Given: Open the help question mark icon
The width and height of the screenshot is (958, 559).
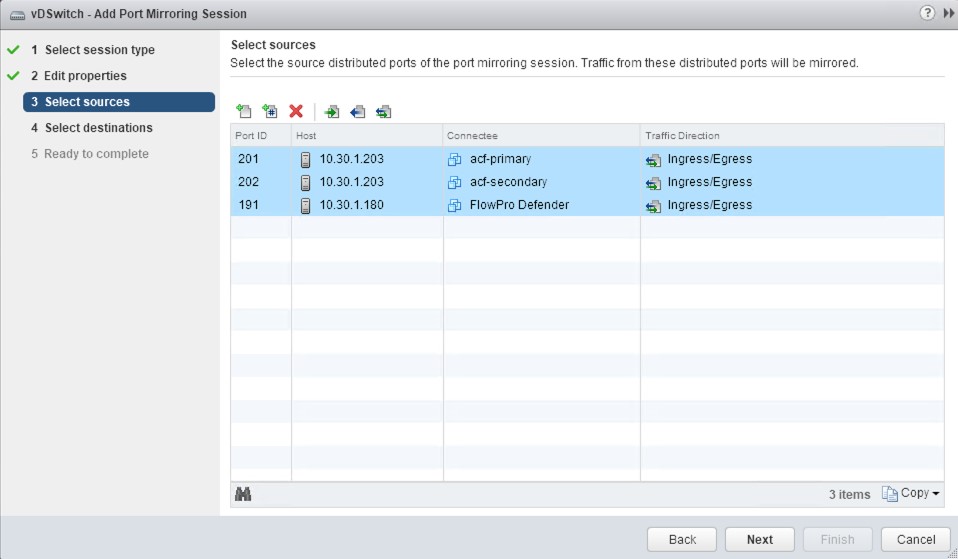Looking at the screenshot, I should (926, 14).
